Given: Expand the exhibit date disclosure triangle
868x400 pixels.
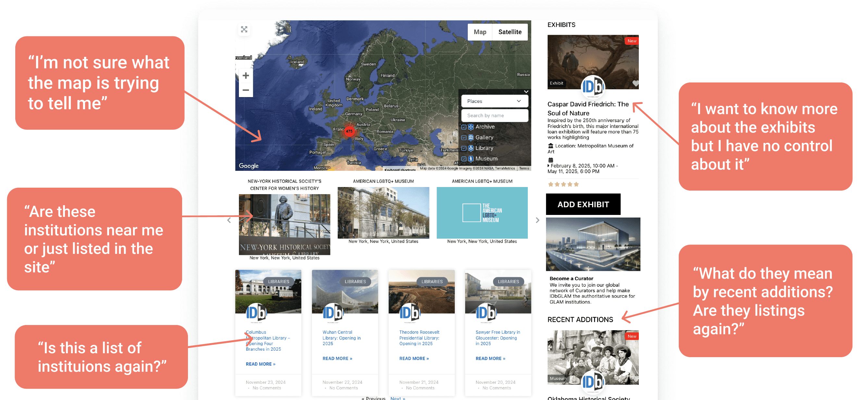Looking at the screenshot, I should pyautogui.click(x=548, y=166).
